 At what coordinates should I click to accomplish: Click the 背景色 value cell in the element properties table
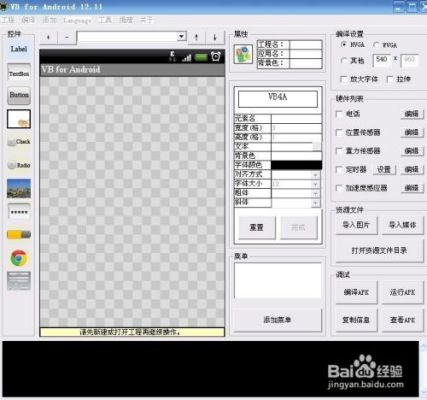tap(296, 156)
